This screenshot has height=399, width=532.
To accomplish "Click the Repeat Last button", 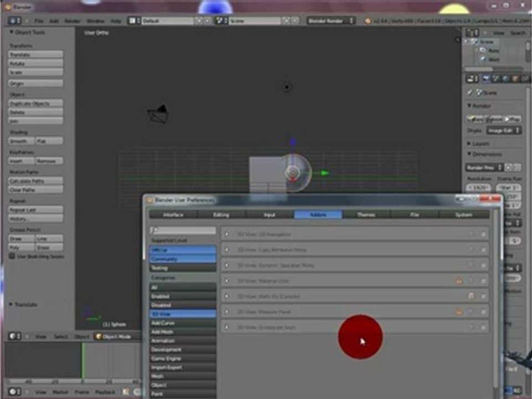I will pos(35,209).
